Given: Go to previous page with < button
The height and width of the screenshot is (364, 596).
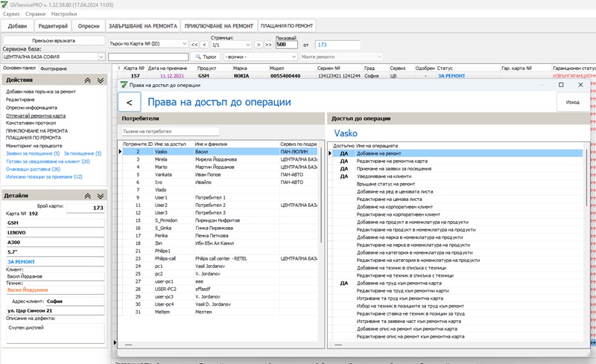Looking at the screenshot, I should click(x=204, y=45).
